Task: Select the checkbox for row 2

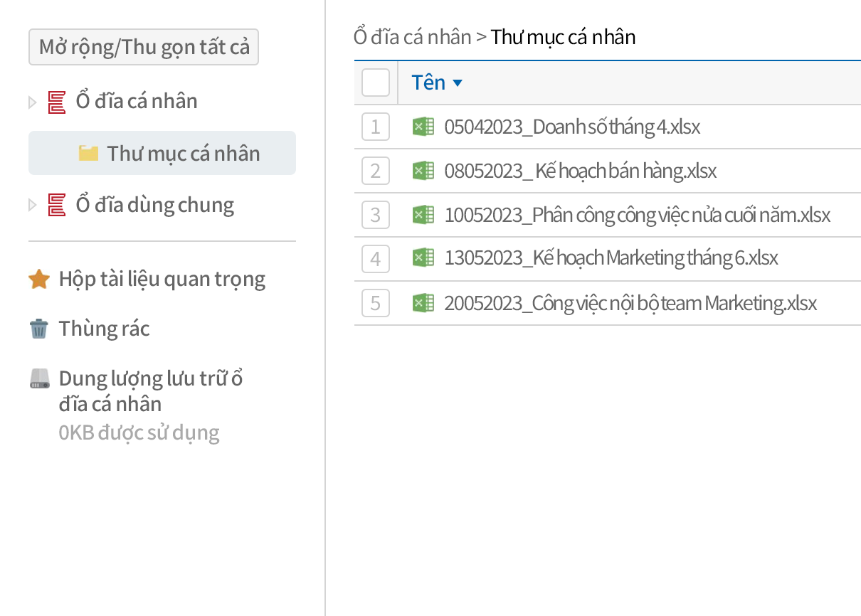Action: 375,170
